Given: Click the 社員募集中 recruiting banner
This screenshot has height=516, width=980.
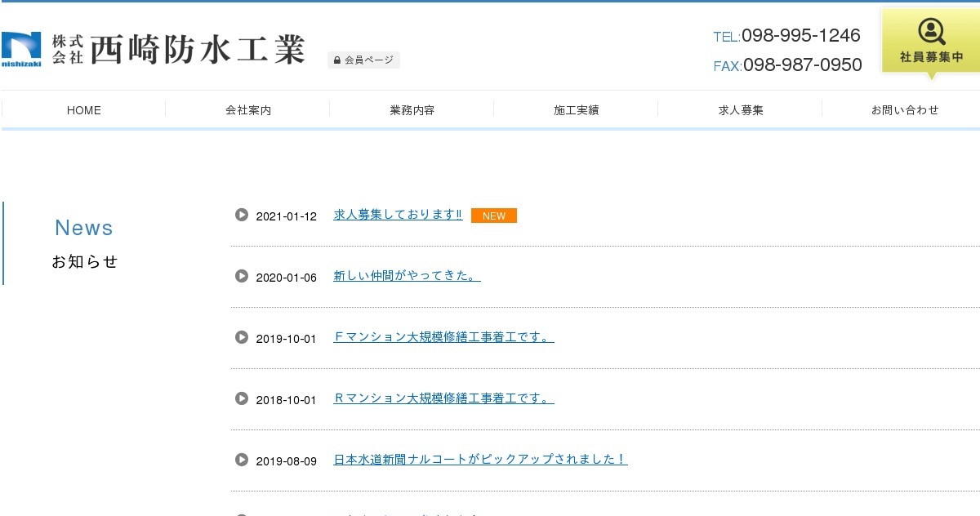Looking at the screenshot, I should coord(931,42).
